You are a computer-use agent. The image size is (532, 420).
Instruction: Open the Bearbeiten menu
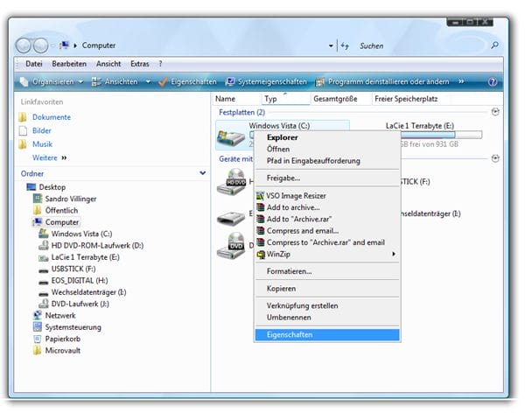point(69,64)
